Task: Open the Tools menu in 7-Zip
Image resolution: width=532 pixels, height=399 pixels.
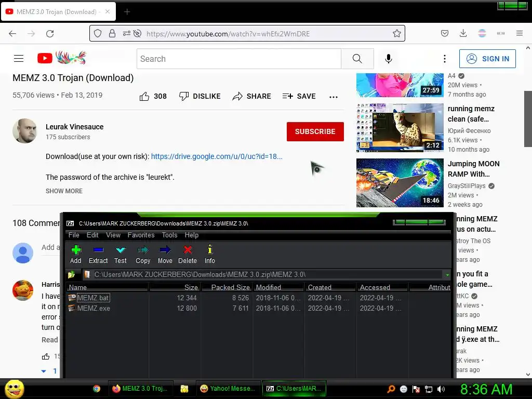Action: (169, 235)
